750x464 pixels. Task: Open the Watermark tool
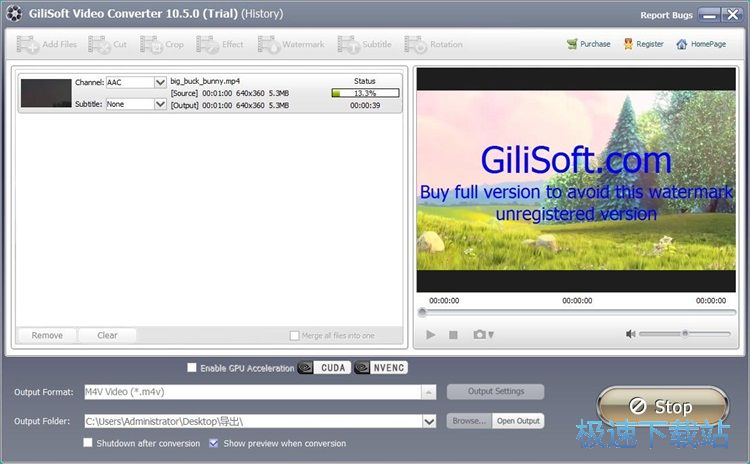pyautogui.click(x=291, y=44)
